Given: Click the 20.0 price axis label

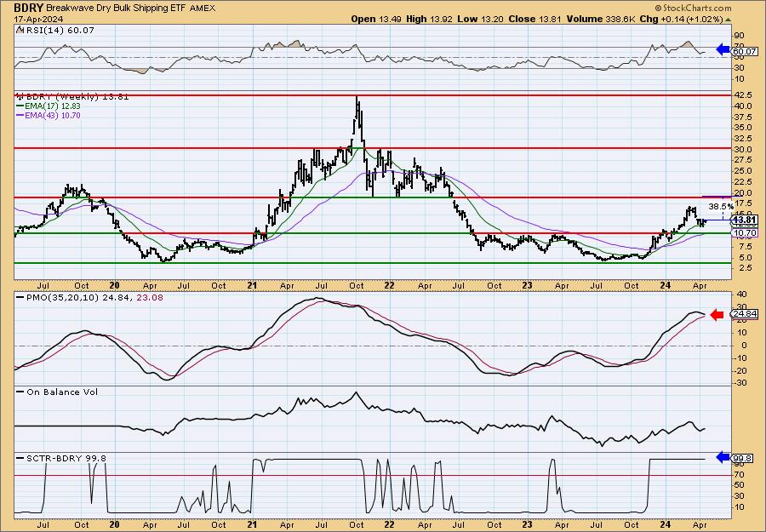Looking at the screenshot, I should (x=742, y=193).
